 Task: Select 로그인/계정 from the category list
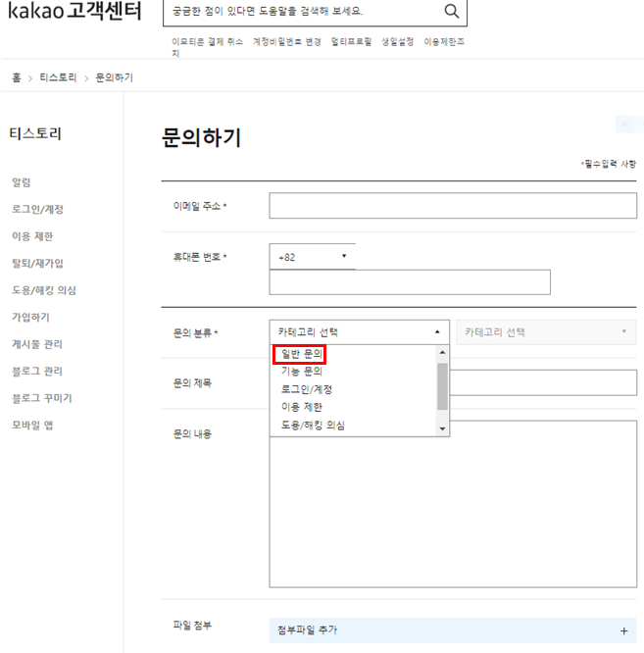(x=307, y=389)
